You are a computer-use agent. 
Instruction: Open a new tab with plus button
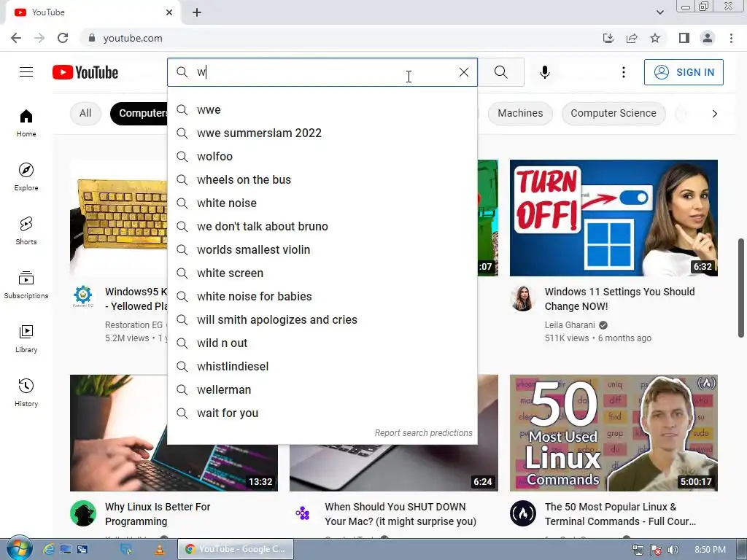point(197,12)
